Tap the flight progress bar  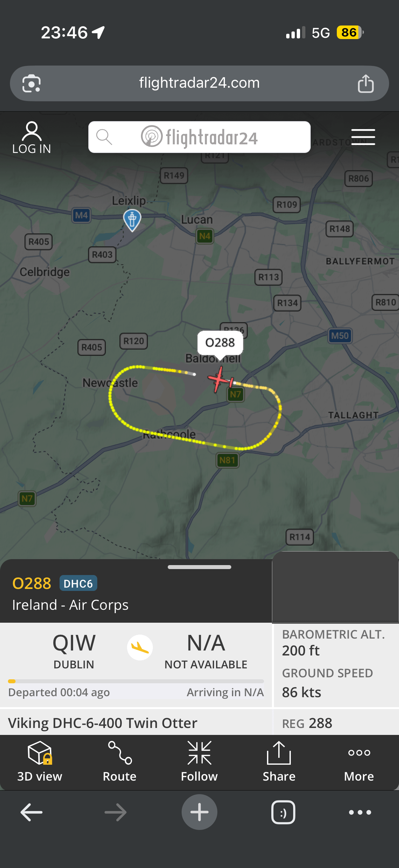click(136, 681)
